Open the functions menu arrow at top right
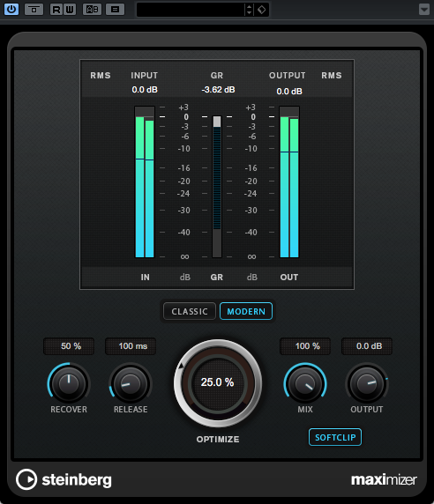The height and width of the screenshot is (504, 434). point(424,10)
